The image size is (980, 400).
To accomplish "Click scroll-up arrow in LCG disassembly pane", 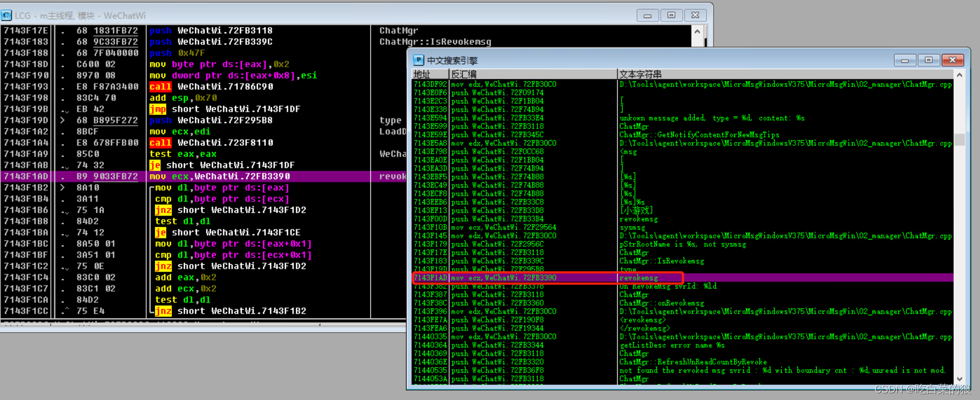I will [697, 31].
